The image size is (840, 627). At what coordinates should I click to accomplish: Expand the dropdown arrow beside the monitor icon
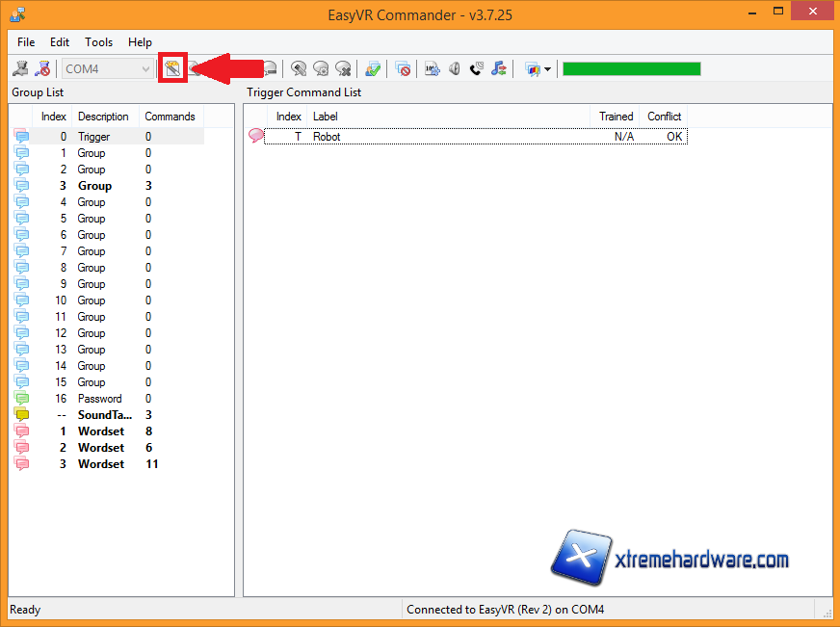pyautogui.click(x=548, y=69)
